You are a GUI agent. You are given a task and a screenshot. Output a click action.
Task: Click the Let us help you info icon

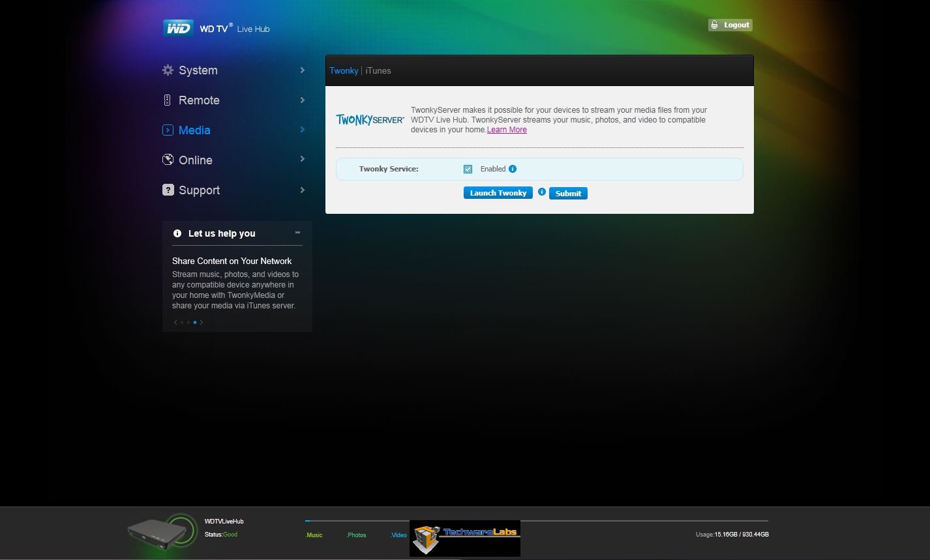pyautogui.click(x=177, y=233)
